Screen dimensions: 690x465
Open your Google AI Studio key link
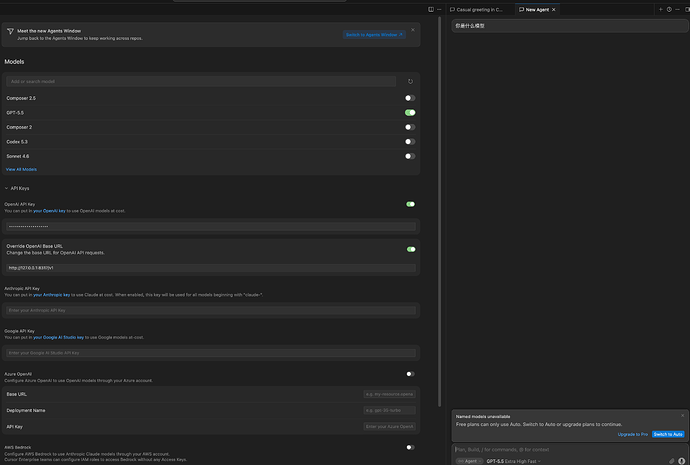(x=59, y=337)
